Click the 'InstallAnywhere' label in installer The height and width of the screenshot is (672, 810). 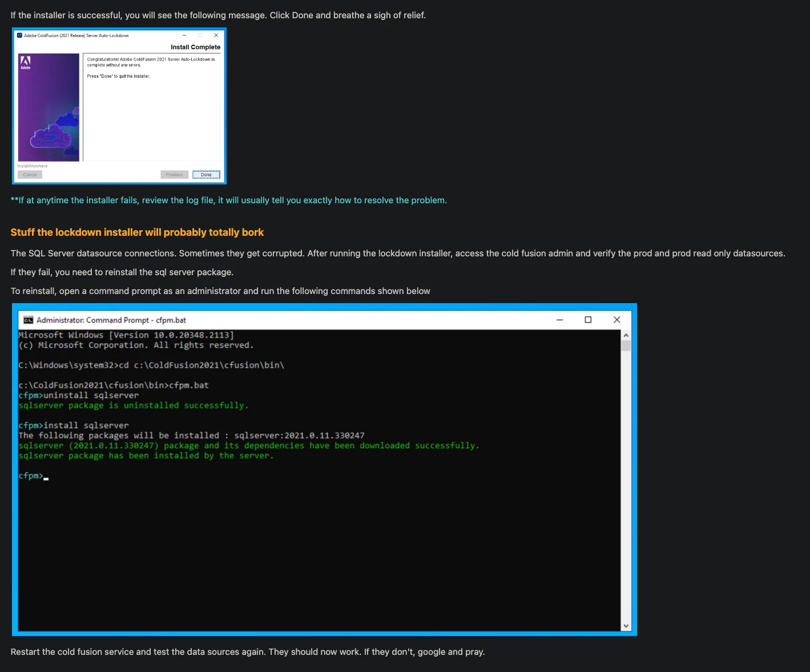coord(33,166)
